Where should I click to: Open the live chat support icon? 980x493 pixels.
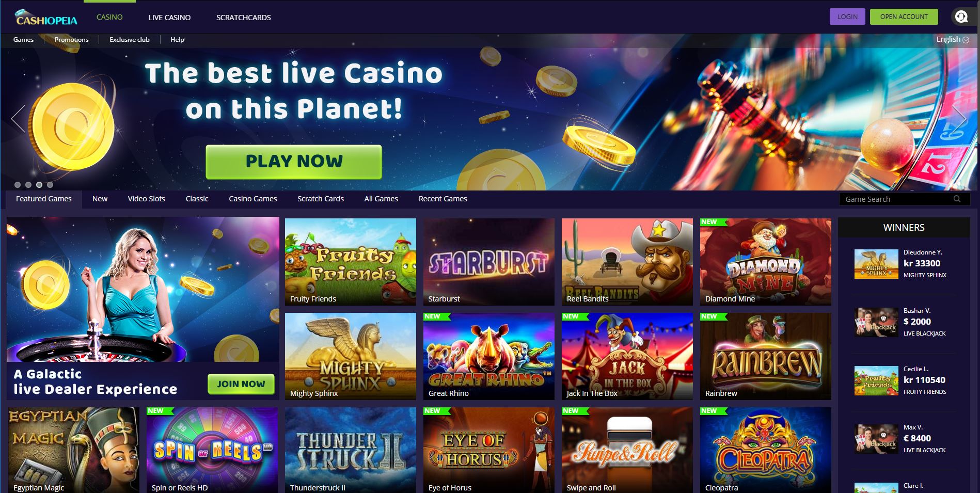(961, 17)
